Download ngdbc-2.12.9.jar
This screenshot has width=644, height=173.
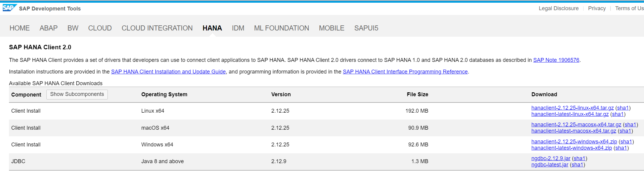tap(551, 158)
